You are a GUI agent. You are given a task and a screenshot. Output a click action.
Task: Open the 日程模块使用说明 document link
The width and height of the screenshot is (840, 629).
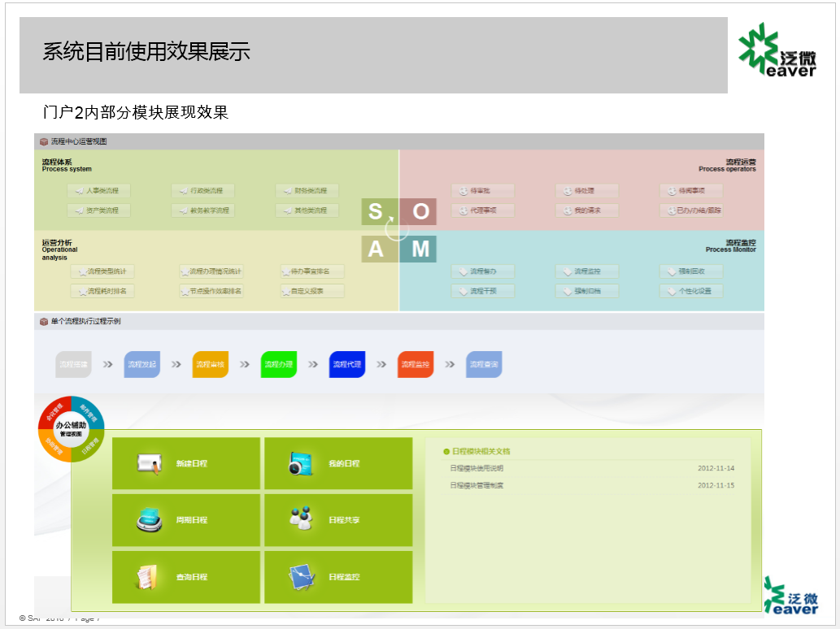point(477,468)
